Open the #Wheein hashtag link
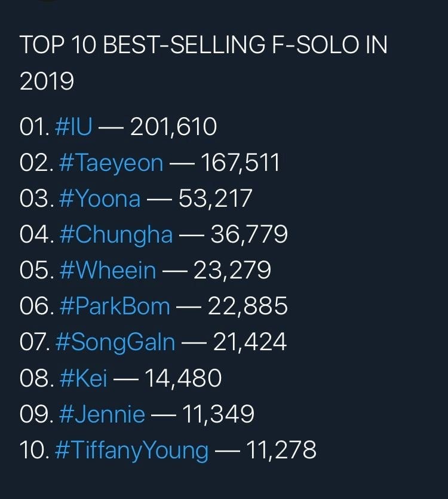 click(108, 271)
